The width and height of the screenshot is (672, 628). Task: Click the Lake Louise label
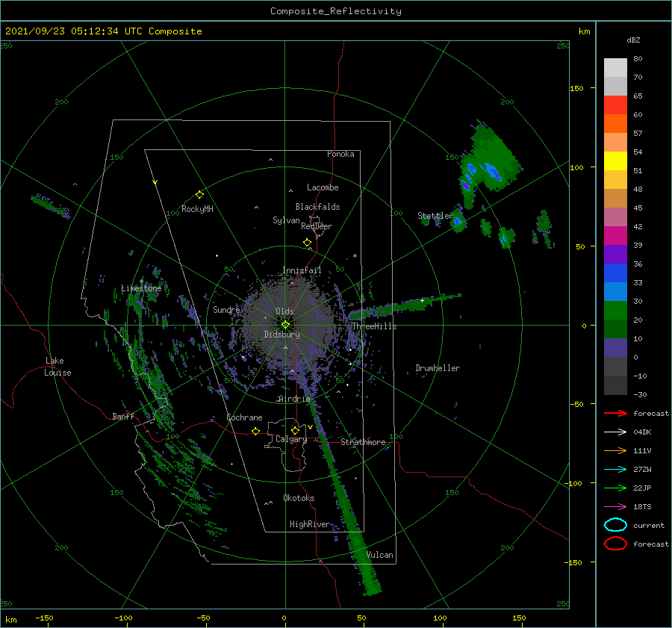57,367
